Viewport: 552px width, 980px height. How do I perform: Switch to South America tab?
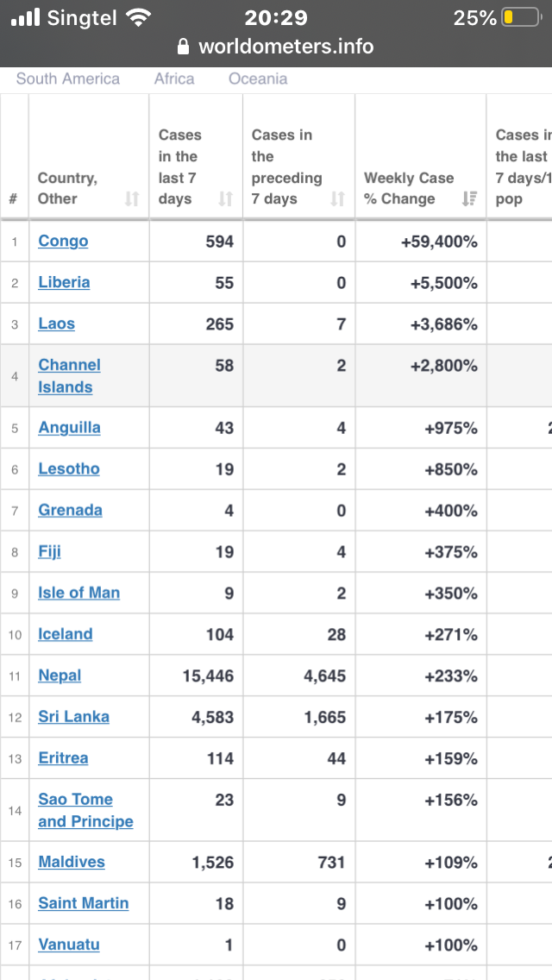(x=67, y=79)
